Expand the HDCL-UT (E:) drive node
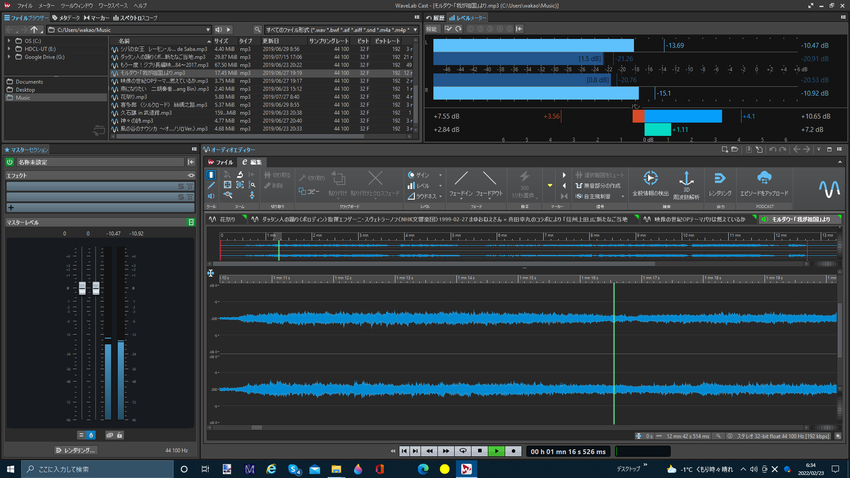The height and width of the screenshot is (478, 850). coord(9,49)
